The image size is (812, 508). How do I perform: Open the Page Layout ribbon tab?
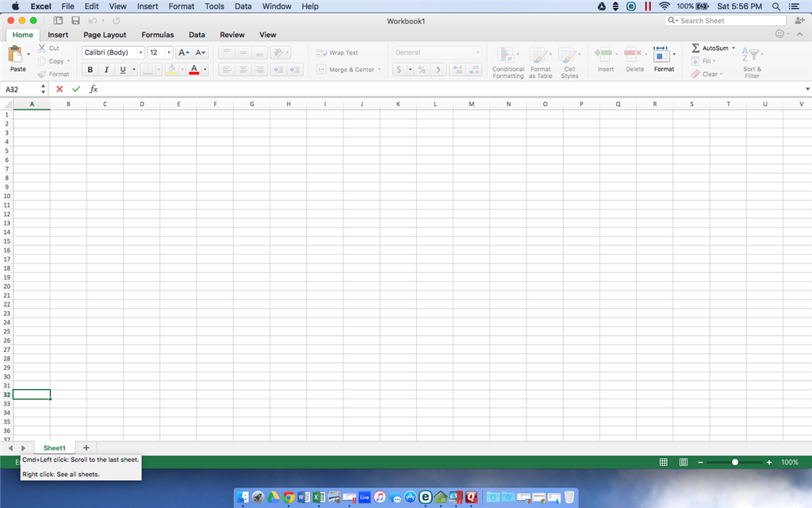(105, 35)
